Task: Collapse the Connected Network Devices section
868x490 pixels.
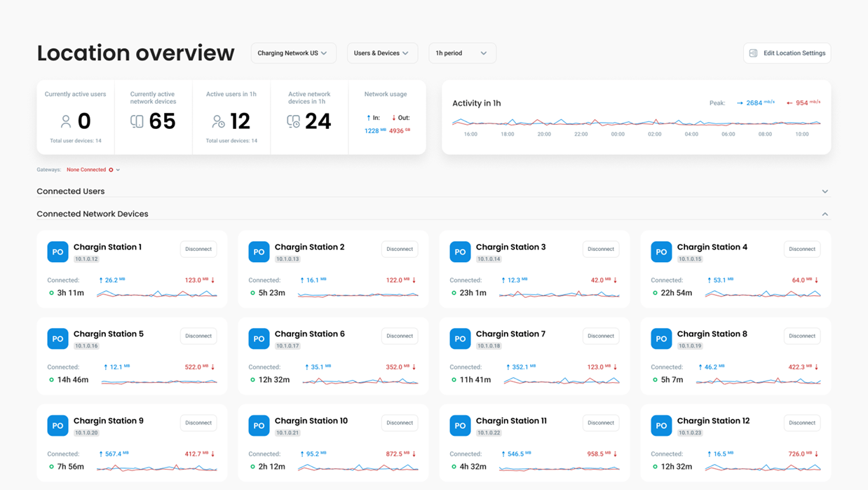Action: [x=825, y=214]
